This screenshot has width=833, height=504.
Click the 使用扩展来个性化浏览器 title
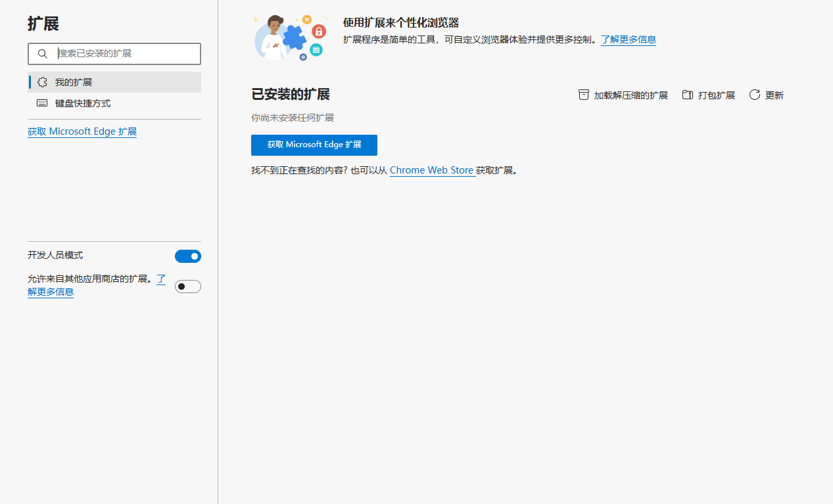pyautogui.click(x=401, y=23)
